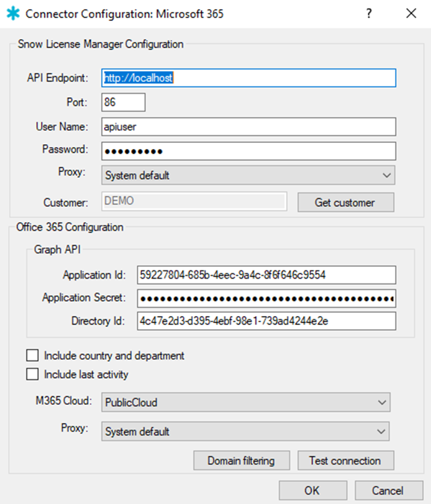Image resolution: width=431 pixels, height=504 pixels.
Task: Open Domain filtering settings
Action: pos(242,461)
